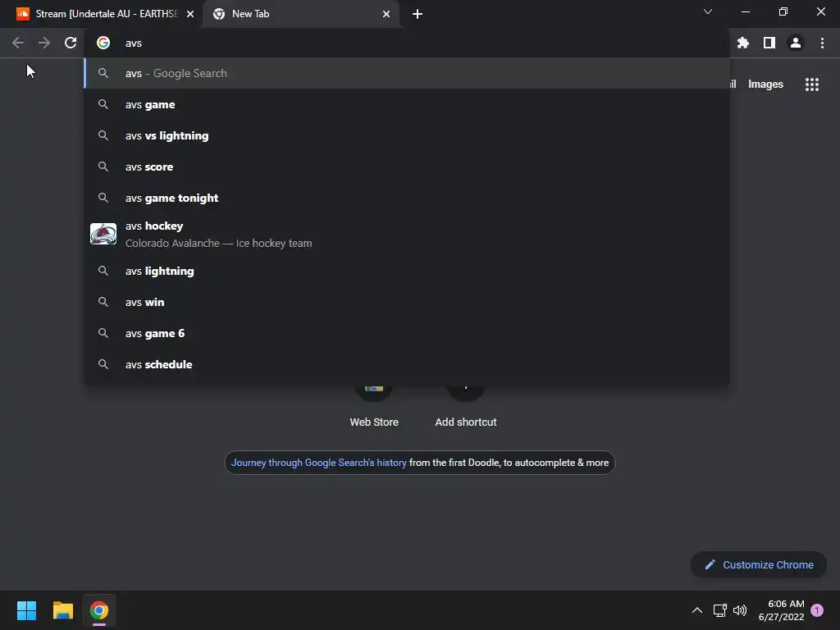The image size is (840, 630).
Task: Close the SoundCloud Stream tab
Action: point(190,14)
